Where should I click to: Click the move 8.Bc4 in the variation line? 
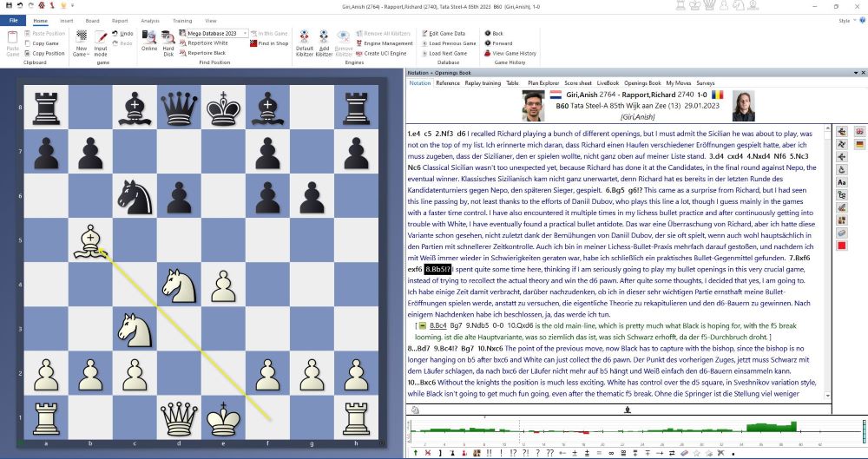tap(437, 325)
